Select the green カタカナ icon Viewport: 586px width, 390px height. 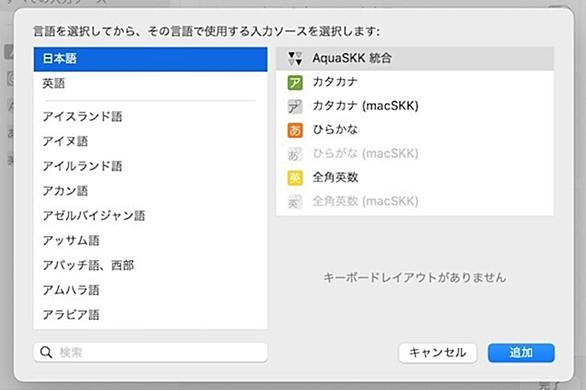[x=295, y=83]
